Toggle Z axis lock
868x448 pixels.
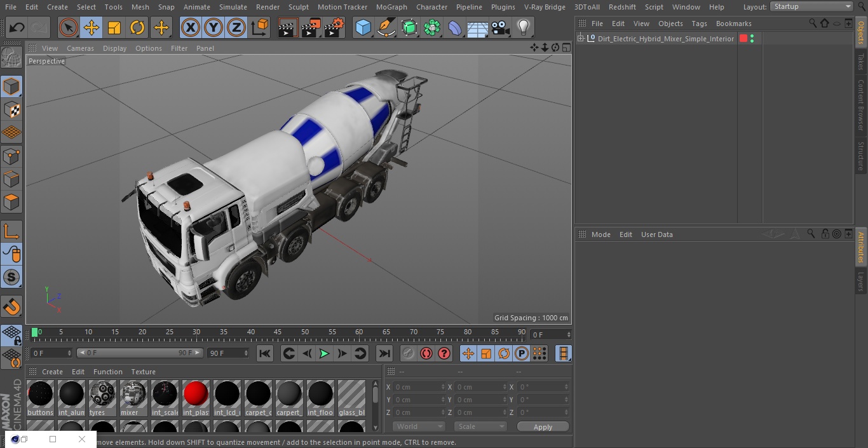pos(236,27)
